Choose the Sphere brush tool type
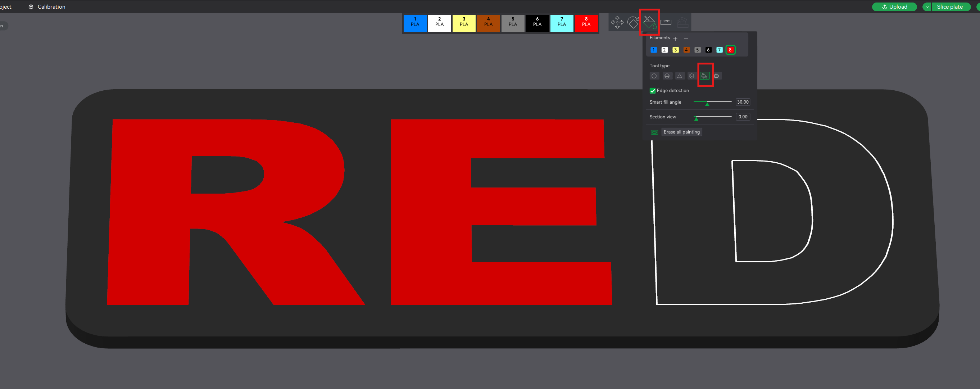This screenshot has width=980, height=389. 667,76
